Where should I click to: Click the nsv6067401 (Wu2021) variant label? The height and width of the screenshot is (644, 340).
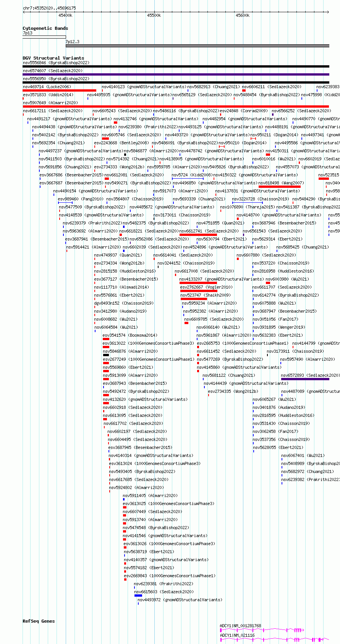[303, 455]
